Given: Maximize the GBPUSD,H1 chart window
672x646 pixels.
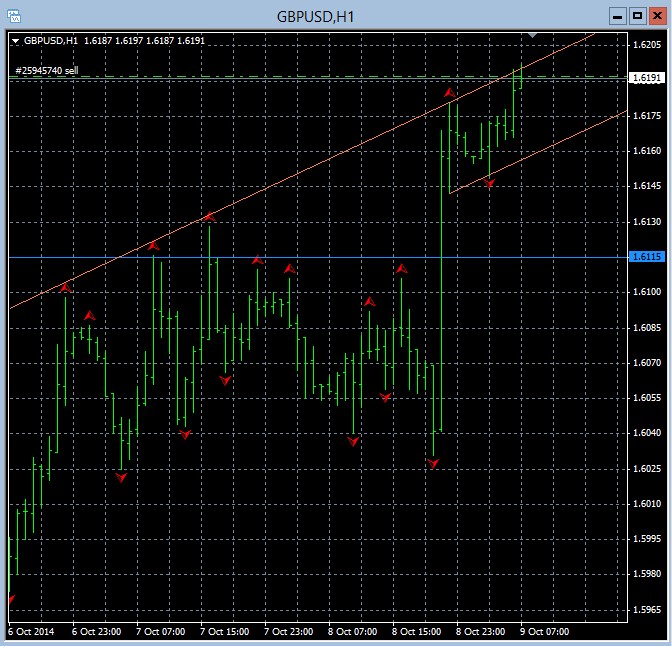Looking at the screenshot, I should point(637,16).
